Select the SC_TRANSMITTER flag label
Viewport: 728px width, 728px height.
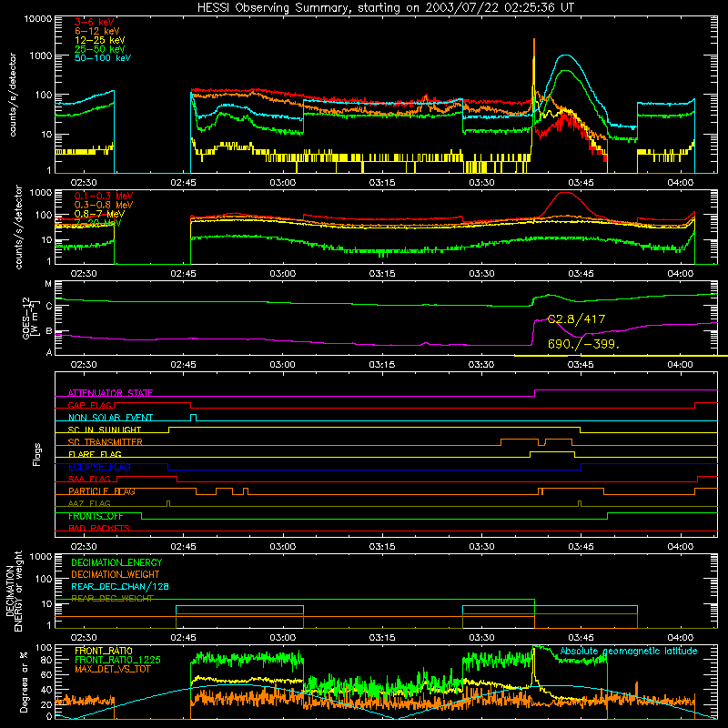coord(106,442)
